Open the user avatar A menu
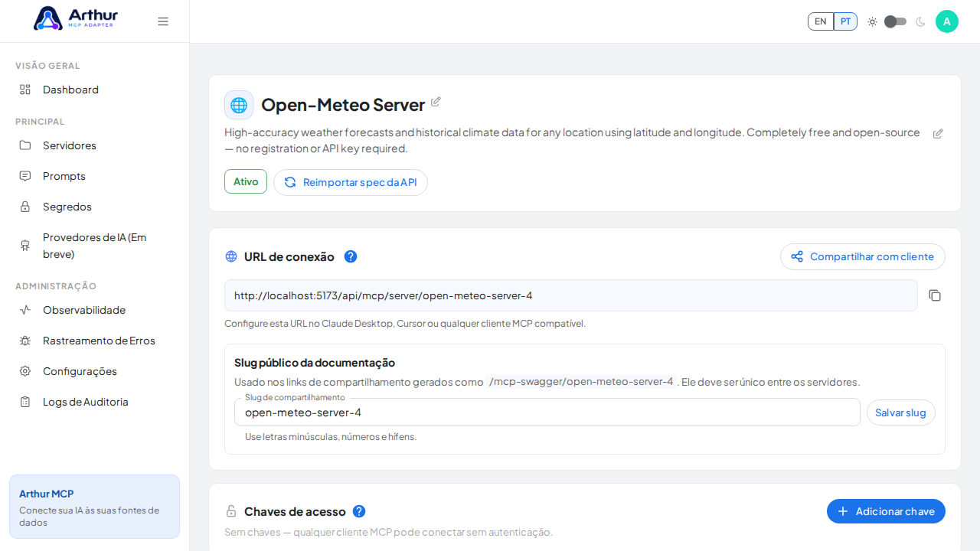The width and height of the screenshot is (980, 551). [x=947, y=21]
